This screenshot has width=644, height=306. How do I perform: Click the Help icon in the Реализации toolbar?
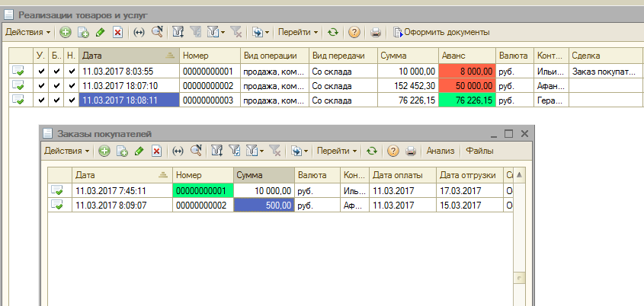click(x=354, y=32)
